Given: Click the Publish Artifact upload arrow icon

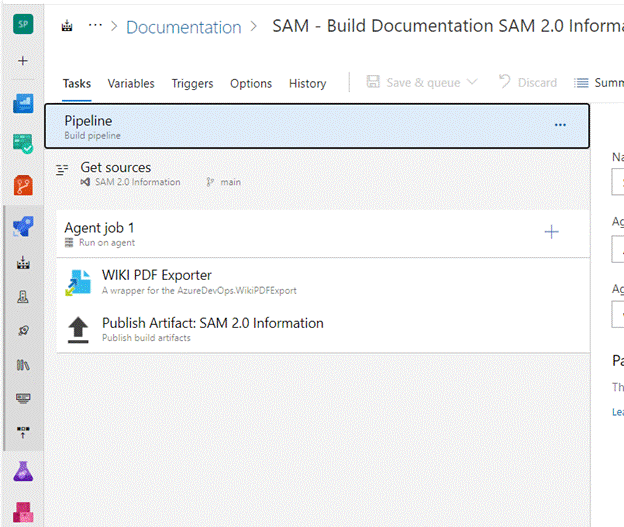Looking at the screenshot, I should (78, 330).
